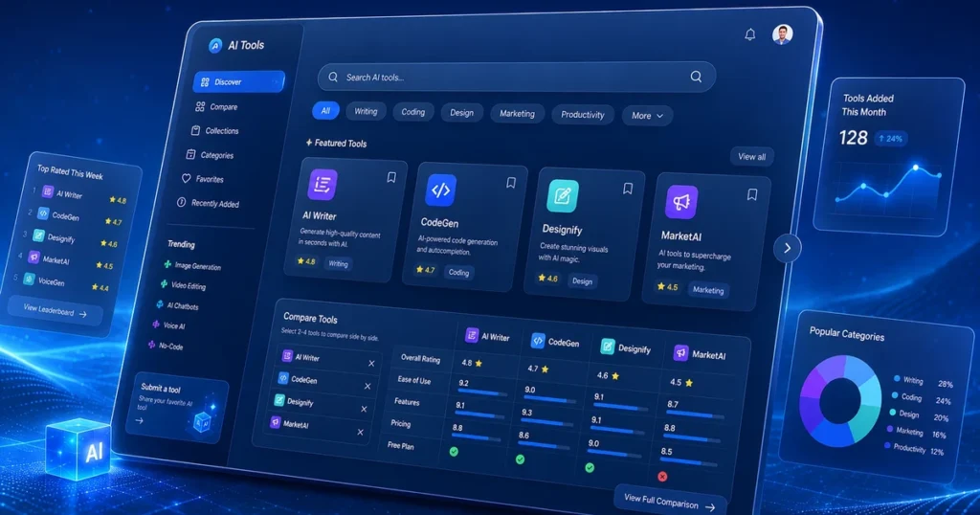Click the Marketing tag on MarketAI card
The height and width of the screenshot is (515, 980).
[x=708, y=290]
